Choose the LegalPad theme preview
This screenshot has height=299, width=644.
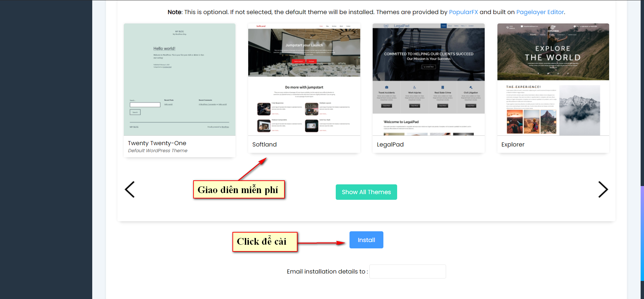click(x=429, y=79)
